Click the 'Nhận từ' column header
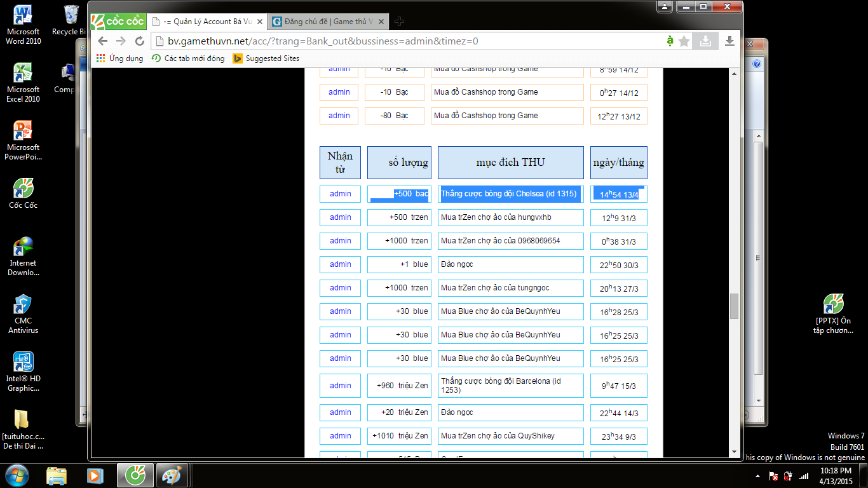 coord(340,163)
